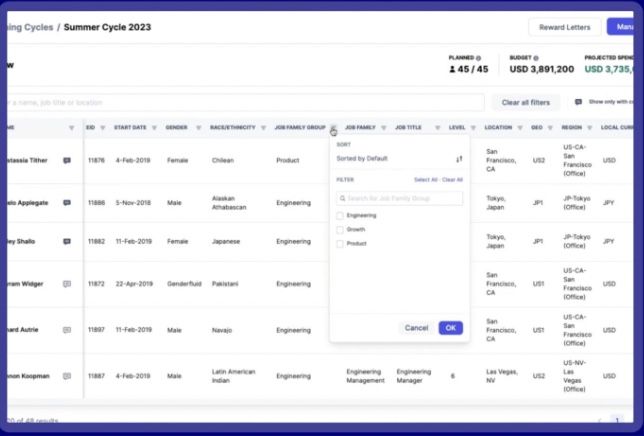The width and height of the screenshot is (644, 436).
Task: Toggle Job Family Group filter icon
Action: (x=334, y=128)
